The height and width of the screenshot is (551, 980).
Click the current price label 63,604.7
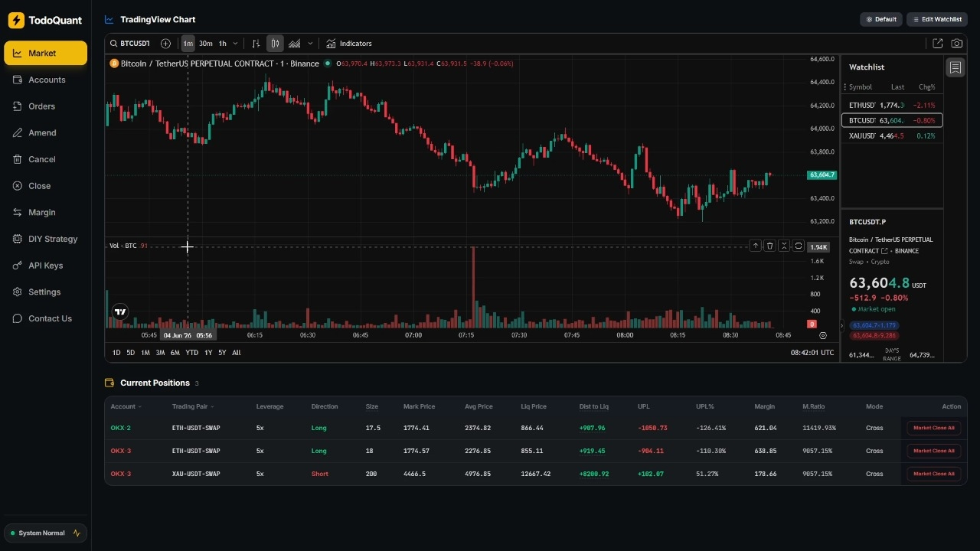(822, 175)
